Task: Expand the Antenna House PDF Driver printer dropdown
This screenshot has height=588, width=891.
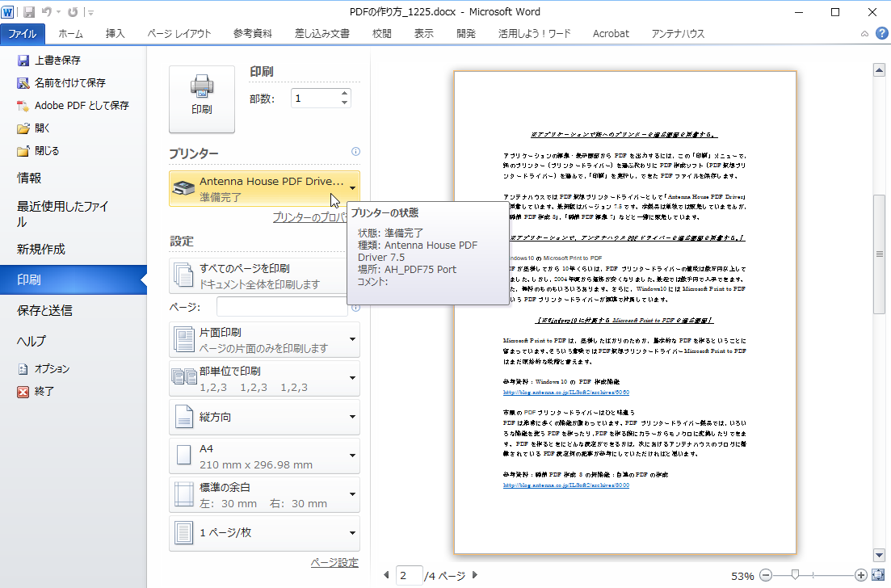Action: [353, 189]
